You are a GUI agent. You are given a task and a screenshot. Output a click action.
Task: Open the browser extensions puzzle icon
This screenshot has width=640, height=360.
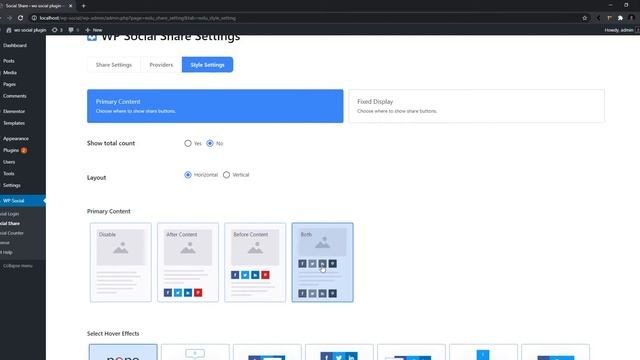pyautogui.click(x=620, y=18)
